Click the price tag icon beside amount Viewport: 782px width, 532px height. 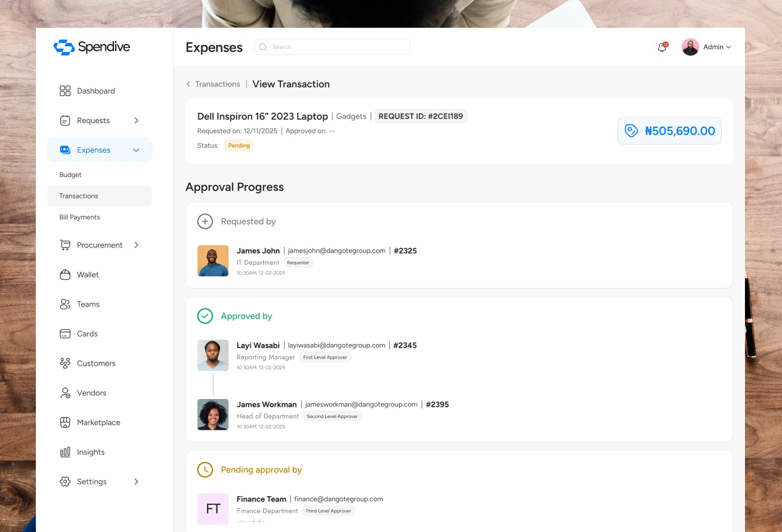pos(631,131)
